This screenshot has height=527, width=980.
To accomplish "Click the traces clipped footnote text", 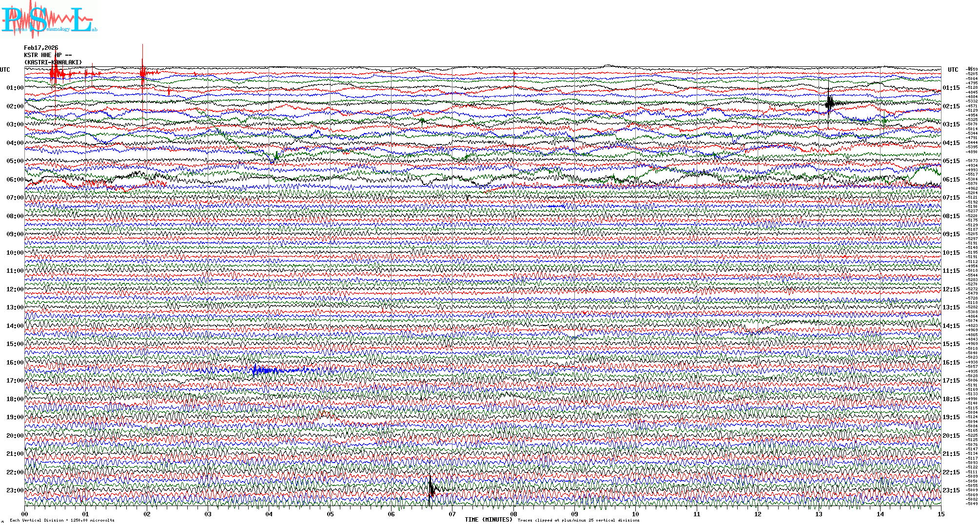I will pos(578,520).
